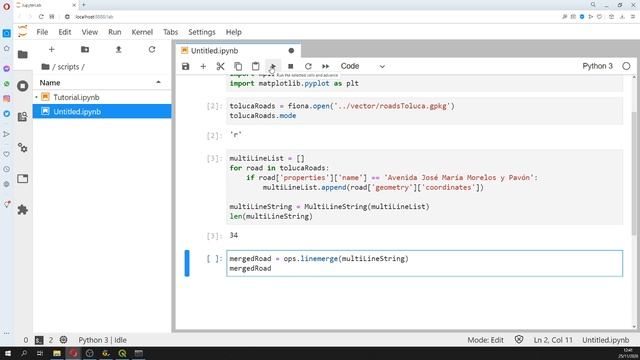Screen dimensions: 640x360
Task: Click the trusted notebook shield icon
Action: pos(519,340)
